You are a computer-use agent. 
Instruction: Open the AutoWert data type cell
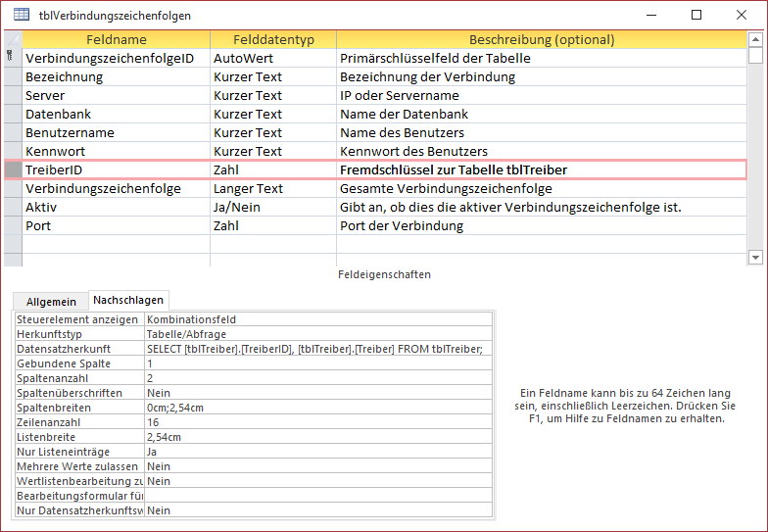pyautogui.click(x=273, y=58)
